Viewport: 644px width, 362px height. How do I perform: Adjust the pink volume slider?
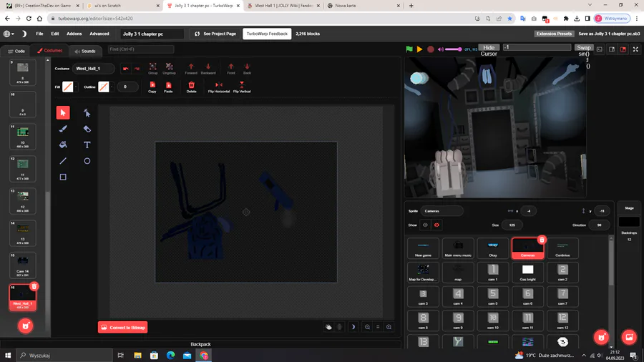coord(454,49)
